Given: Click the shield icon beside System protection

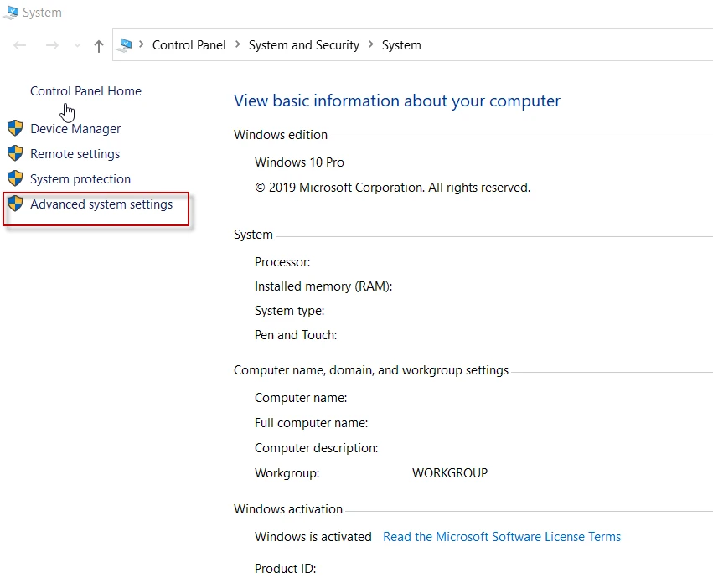Looking at the screenshot, I should coord(15,178).
